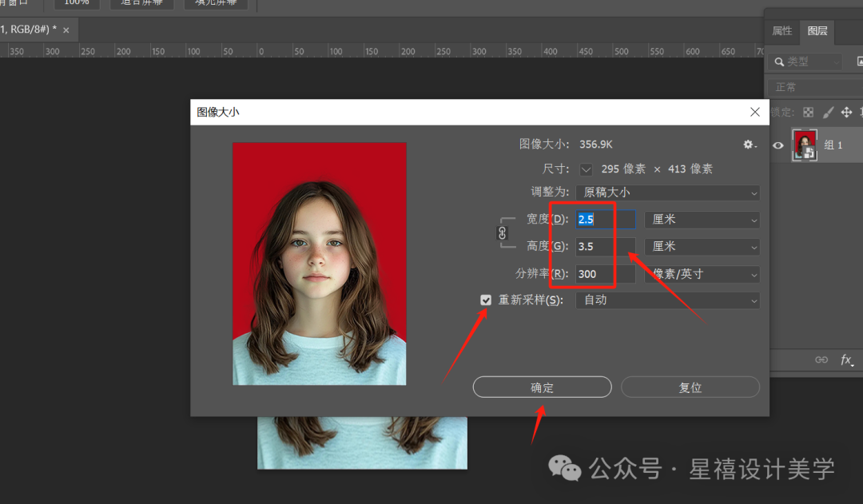Image resolution: width=863 pixels, height=504 pixels.
Task: Open the resolution unit 像素/英寸 dropdown
Action: pos(702,274)
